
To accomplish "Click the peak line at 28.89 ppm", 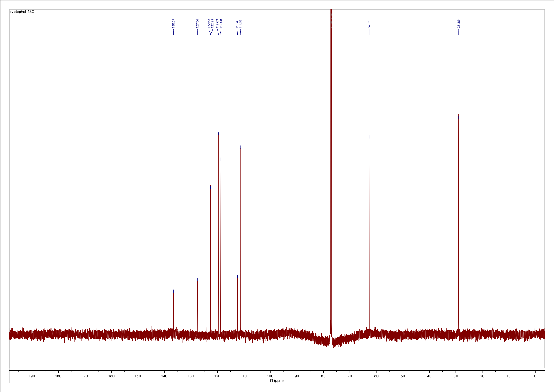I will click(459, 220).
